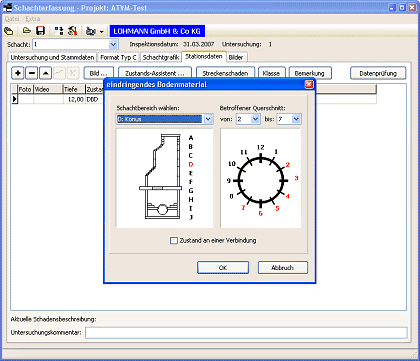This screenshot has height=361, width=420.
Task: Click the Tiefe column header
Action: tap(74, 89)
